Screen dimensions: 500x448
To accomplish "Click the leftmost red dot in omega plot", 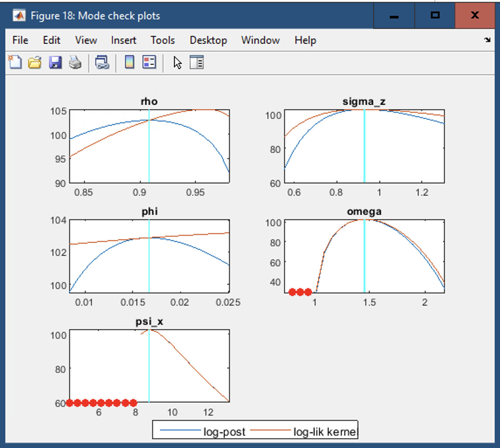I will (292, 292).
